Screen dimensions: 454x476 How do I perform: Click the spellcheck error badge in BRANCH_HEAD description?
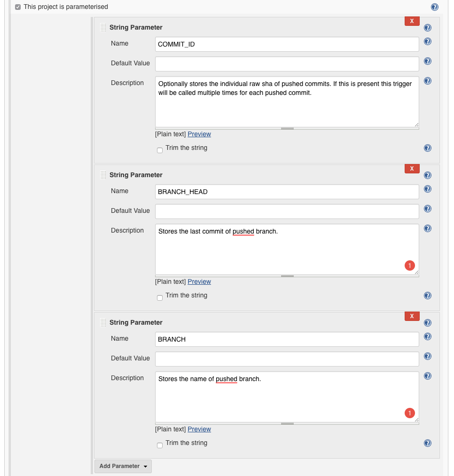coord(409,265)
